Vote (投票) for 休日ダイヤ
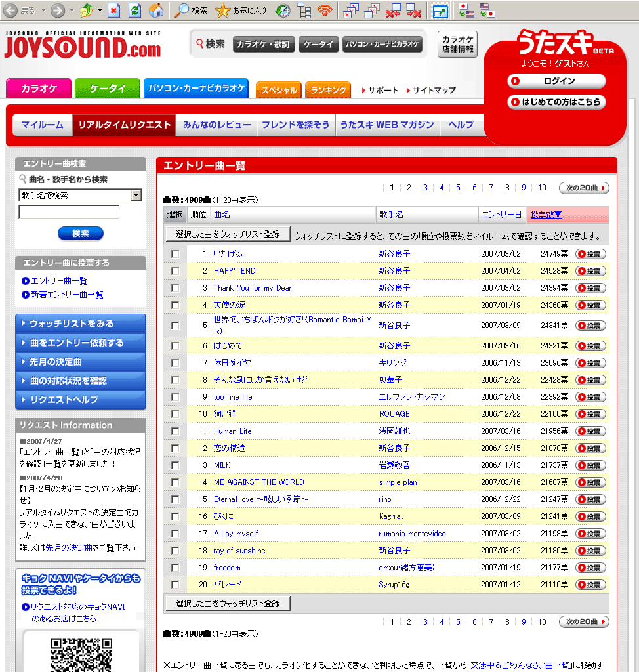 [590, 363]
